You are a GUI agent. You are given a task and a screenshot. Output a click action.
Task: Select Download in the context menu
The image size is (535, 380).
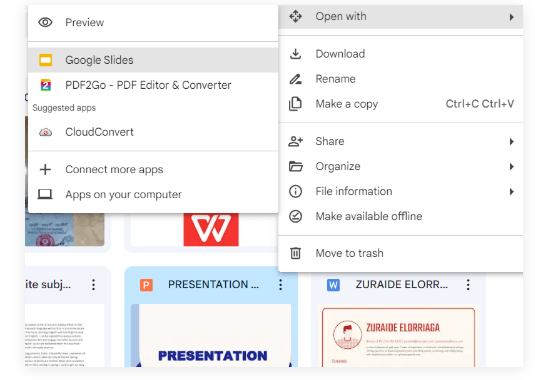tap(401, 54)
